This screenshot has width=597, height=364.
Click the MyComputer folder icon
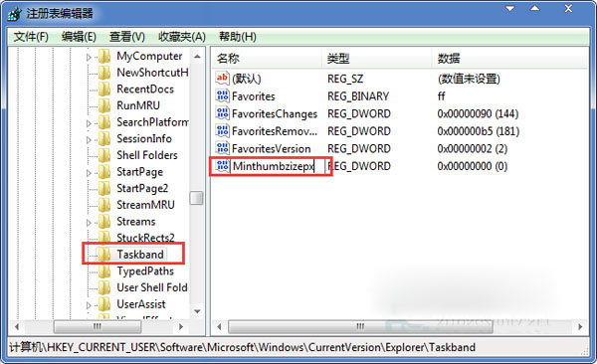pyautogui.click(x=104, y=57)
